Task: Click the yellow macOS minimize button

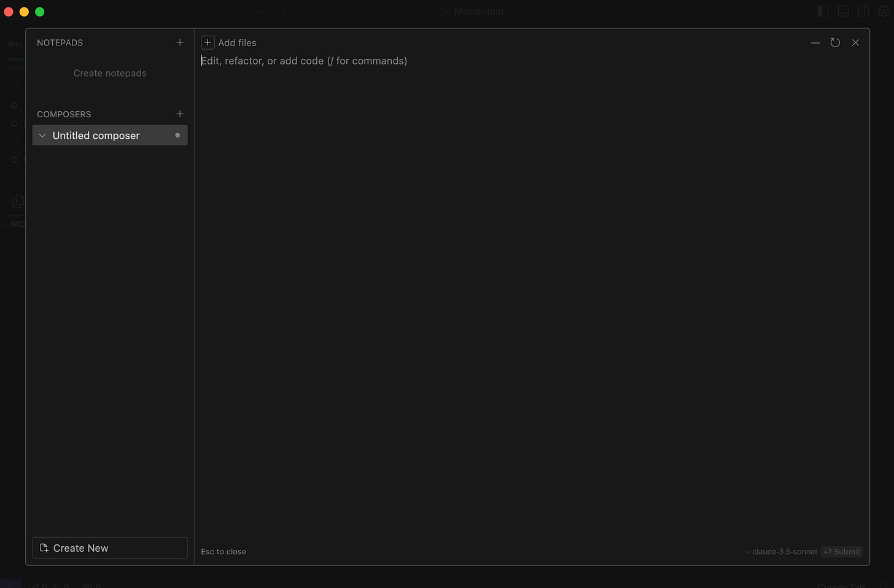Action: point(25,12)
